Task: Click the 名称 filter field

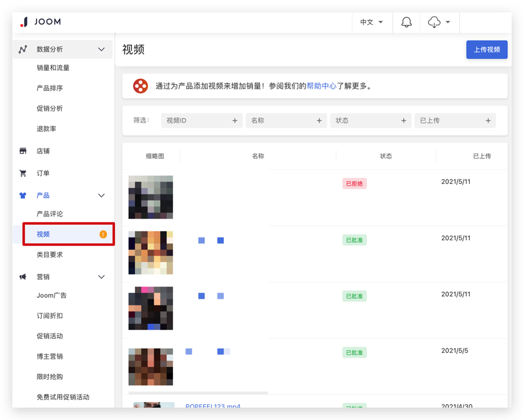Action: [286, 120]
